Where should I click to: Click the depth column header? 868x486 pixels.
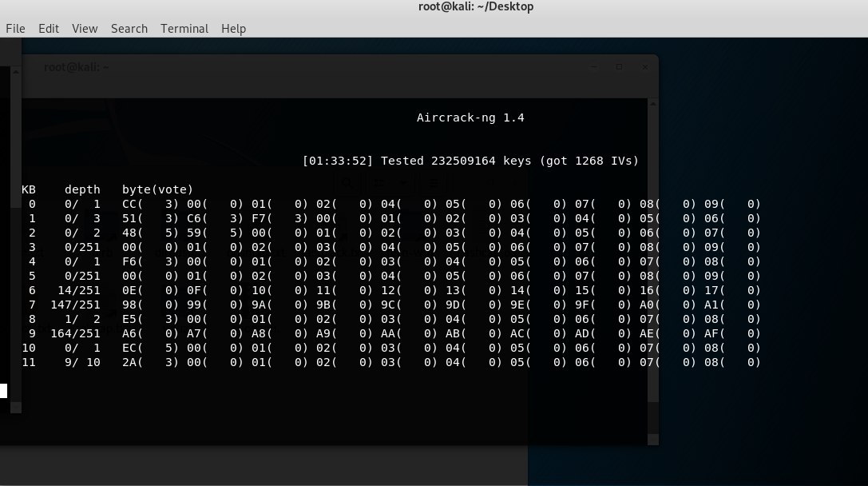[82, 189]
